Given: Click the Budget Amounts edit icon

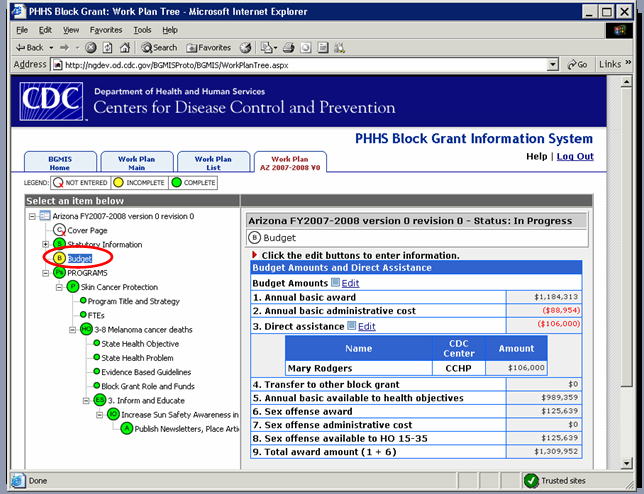Looking at the screenshot, I should 336,284.
